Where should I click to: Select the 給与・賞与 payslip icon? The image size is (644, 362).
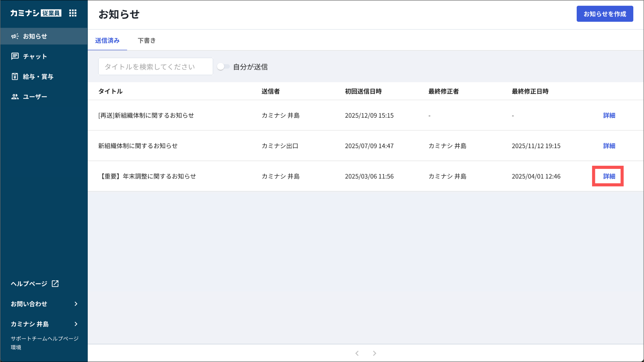[x=15, y=76]
